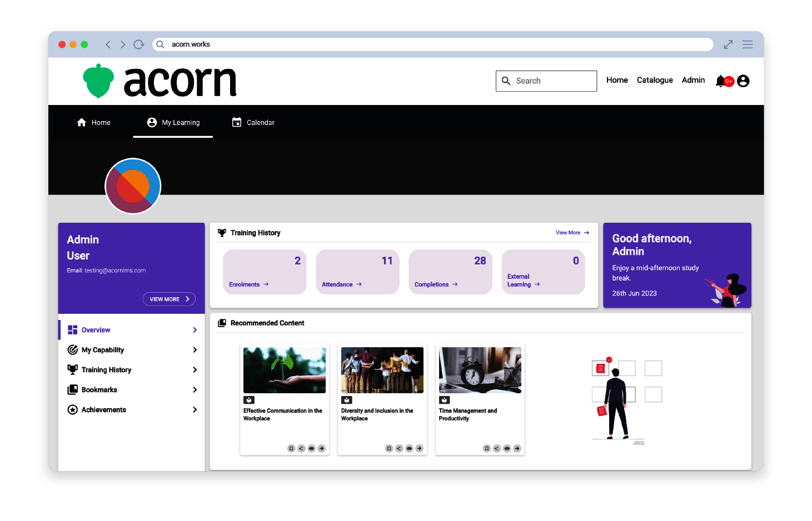The height and width of the screenshot is (521, 812).
Task: Toggle preview eye on Time Management card
Action: [x=507, y=448]
